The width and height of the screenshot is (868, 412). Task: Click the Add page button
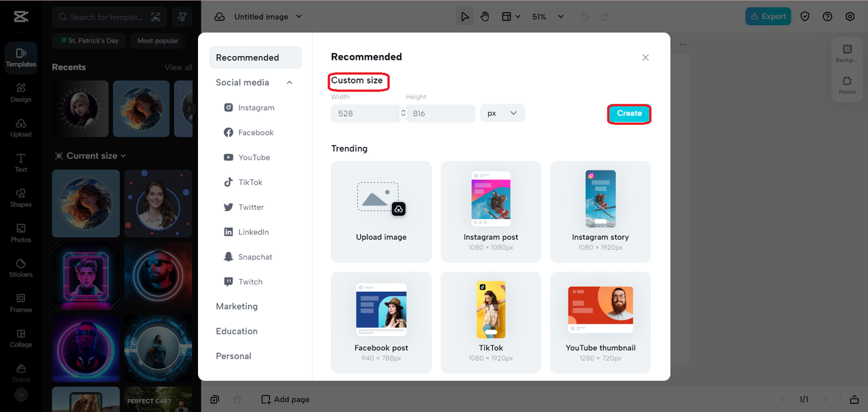click(x=285, y=399)
